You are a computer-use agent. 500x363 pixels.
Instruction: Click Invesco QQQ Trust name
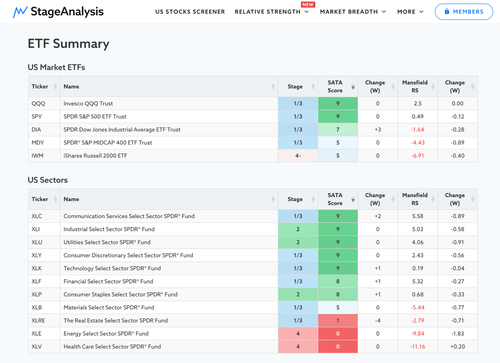point(88,104)
